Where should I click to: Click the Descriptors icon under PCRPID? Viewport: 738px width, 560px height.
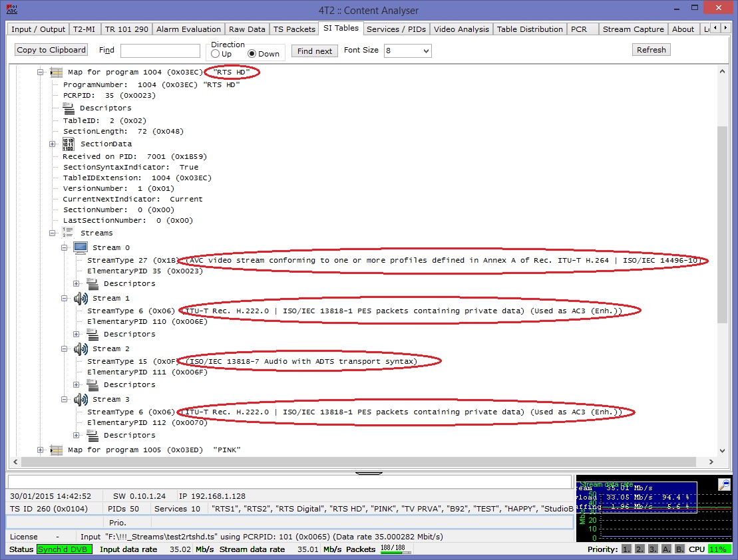pos(69,108)
